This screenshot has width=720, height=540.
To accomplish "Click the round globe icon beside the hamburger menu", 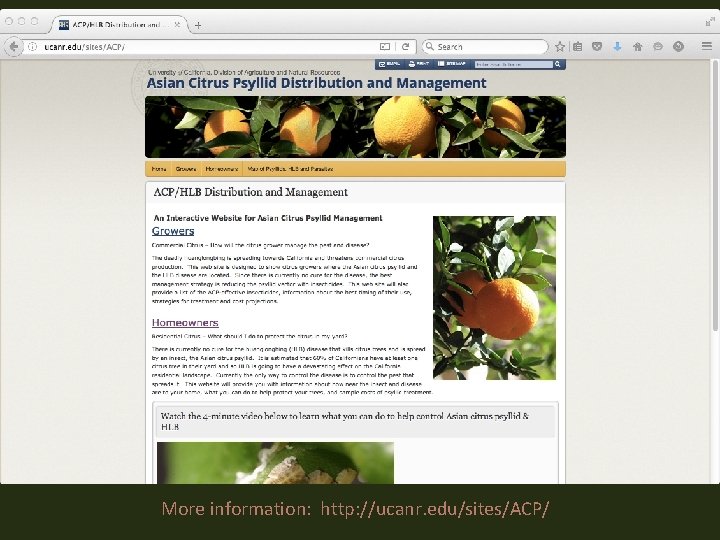I will [678, 46].
